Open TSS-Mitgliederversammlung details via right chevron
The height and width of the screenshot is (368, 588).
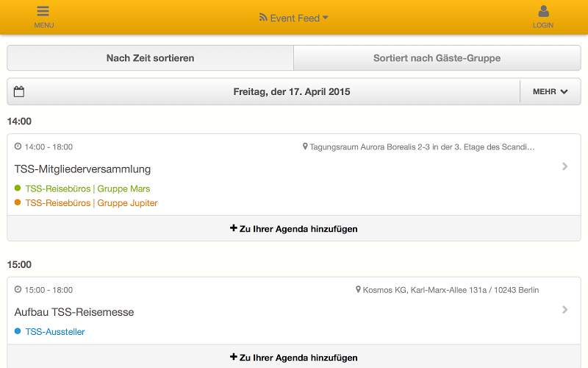click(x=565, y=166)
